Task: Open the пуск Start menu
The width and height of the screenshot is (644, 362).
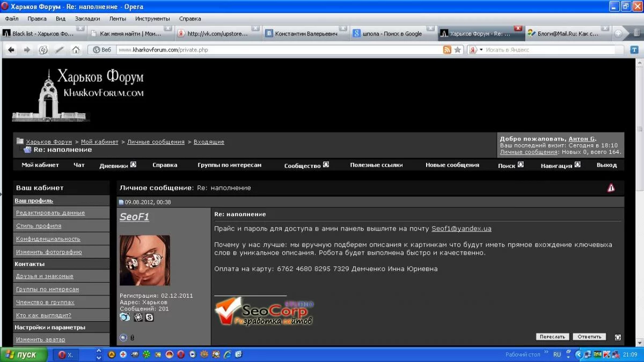Action: (25, 354)
